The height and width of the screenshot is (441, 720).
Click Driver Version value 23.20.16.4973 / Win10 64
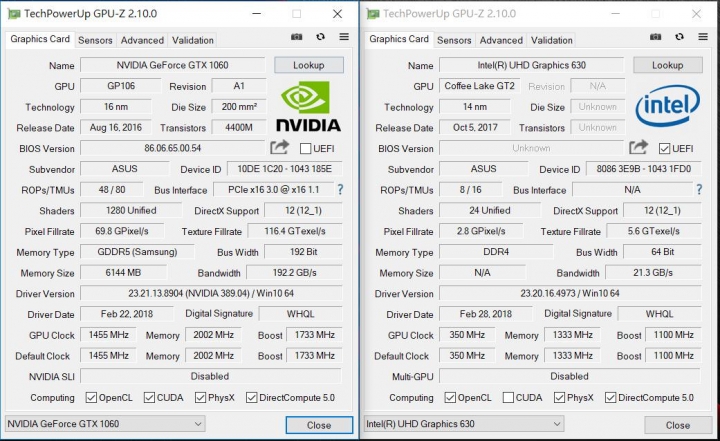click(x=570, y=293)
